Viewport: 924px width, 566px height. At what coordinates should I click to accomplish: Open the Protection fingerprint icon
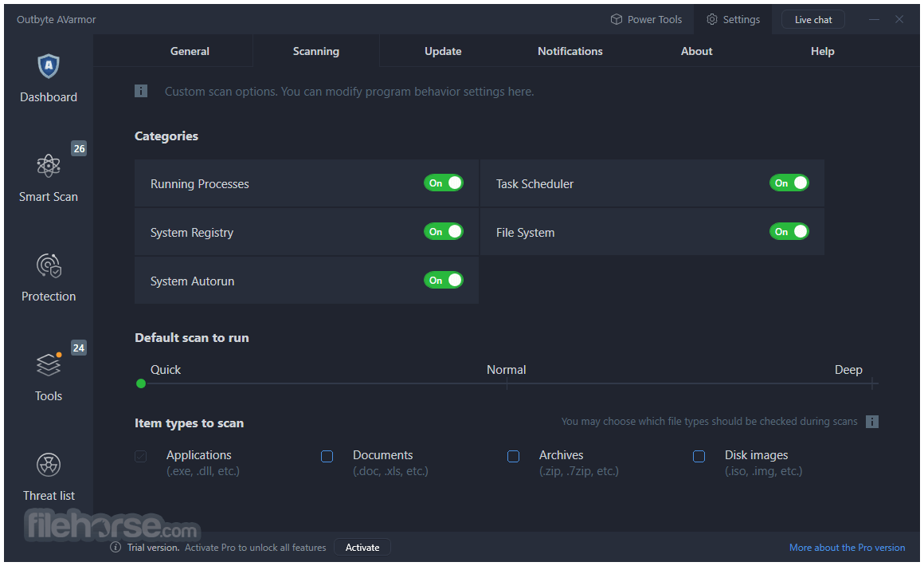(49, 265)
